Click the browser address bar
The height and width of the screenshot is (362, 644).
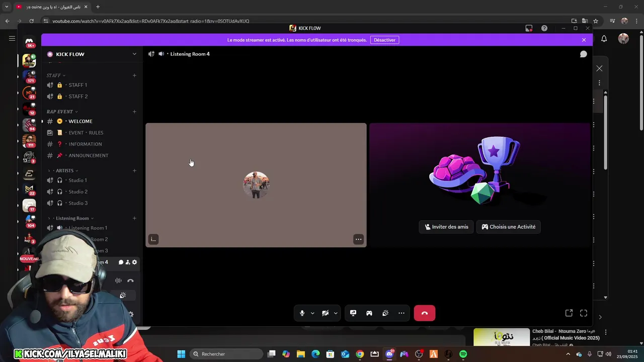[x=302, y=21]
